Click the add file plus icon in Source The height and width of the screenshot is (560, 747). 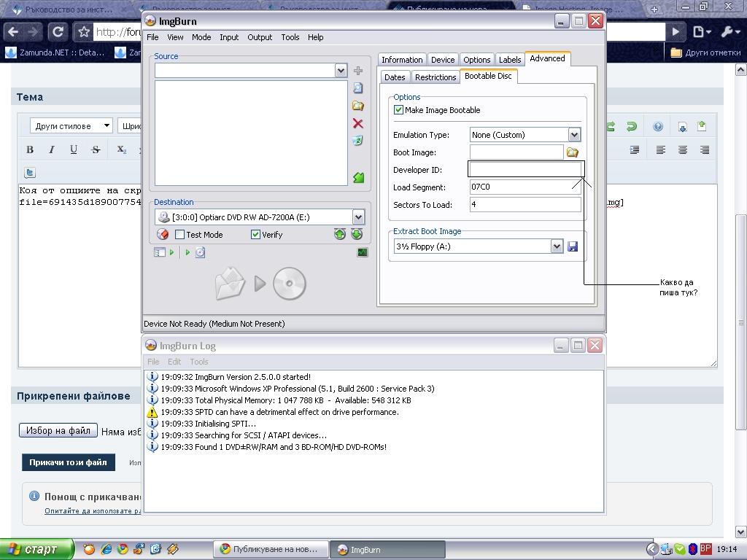357,71
